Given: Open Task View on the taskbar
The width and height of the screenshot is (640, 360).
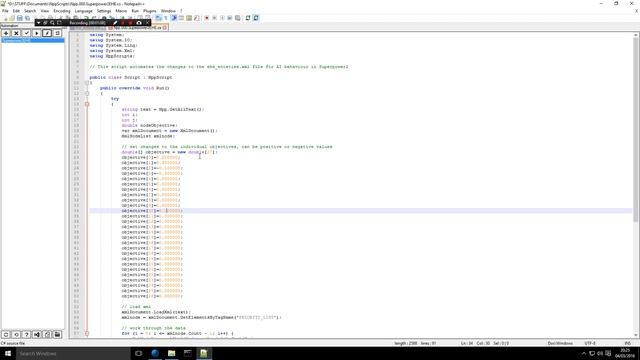Looking at the screenshot, I should pos(138,353).
